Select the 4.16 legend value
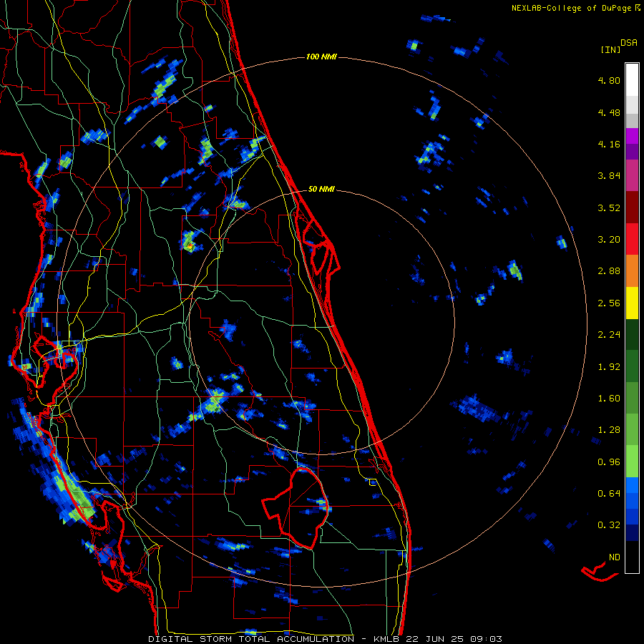The image size is (644, 644). (609, 144)
